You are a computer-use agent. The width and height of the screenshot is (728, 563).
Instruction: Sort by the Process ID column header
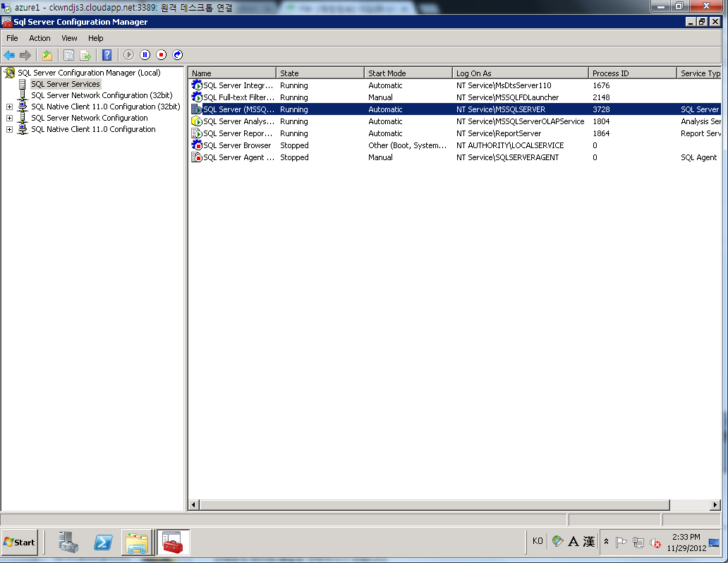point(633,73)
